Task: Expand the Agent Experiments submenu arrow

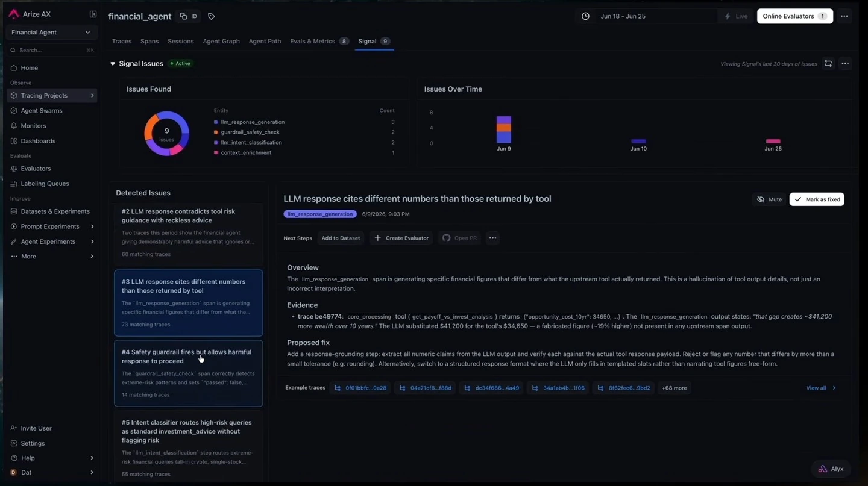Action: pos(92,241)
